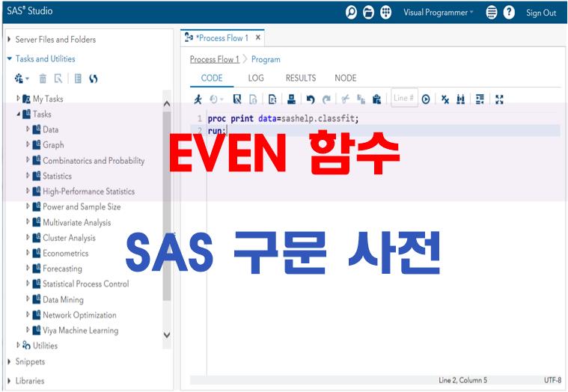This screenshot has height=392, width=568.
Task: Select Cluster Analysis category
Action: pos(69,238)
